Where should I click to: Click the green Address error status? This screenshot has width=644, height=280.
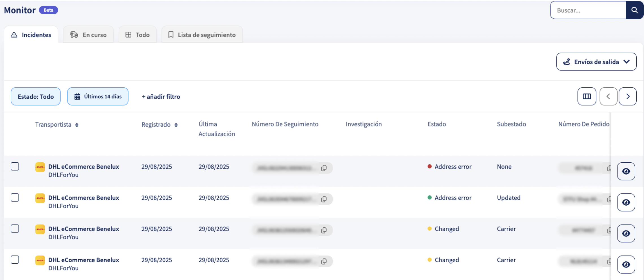(450, 198)
